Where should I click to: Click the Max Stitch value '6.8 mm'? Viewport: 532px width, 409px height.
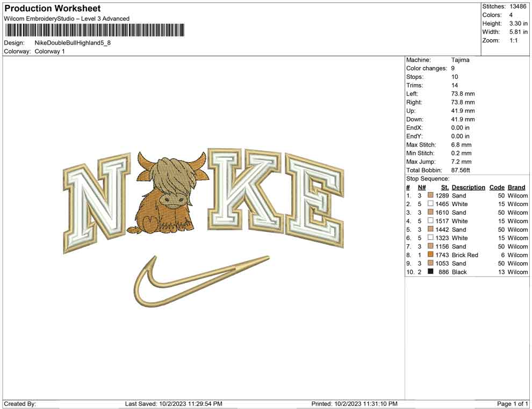(x=461, y=144)
